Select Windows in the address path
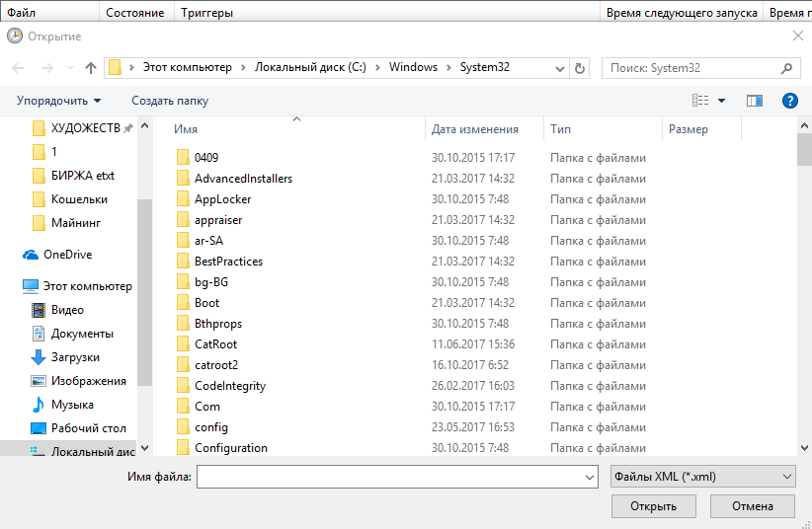Viewport: 812px width, 529px height. coord(413,67)
